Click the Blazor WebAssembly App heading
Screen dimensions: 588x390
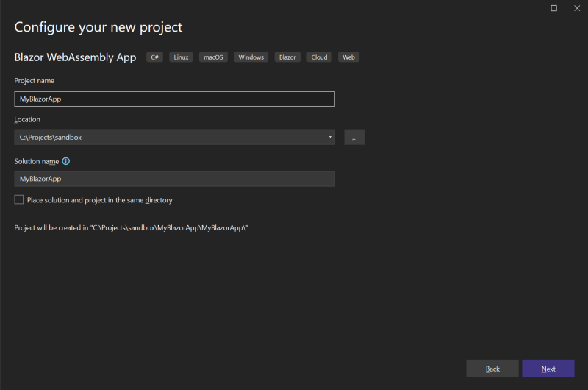pos(75,57)
